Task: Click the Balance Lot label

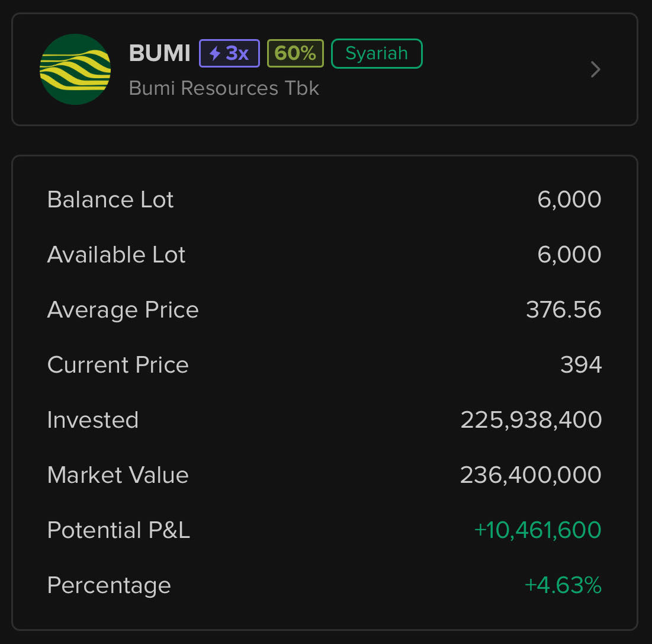Action: [x=110, y=200]
